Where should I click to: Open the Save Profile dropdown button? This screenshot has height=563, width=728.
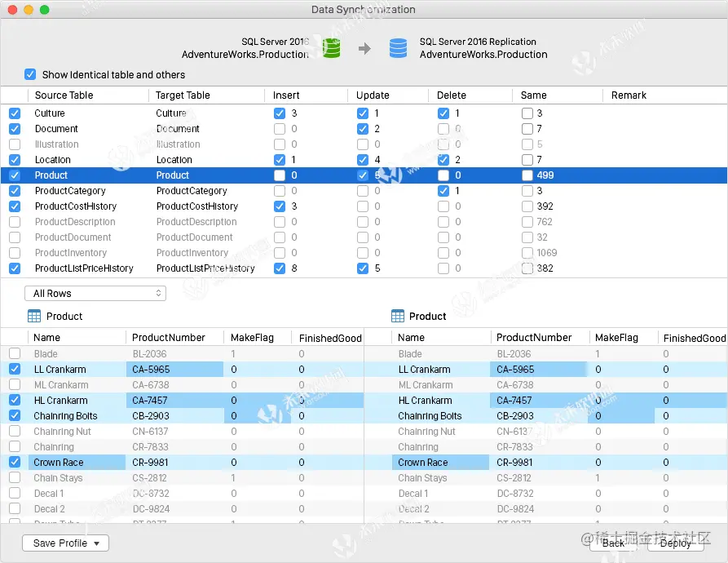pos(65,543)
